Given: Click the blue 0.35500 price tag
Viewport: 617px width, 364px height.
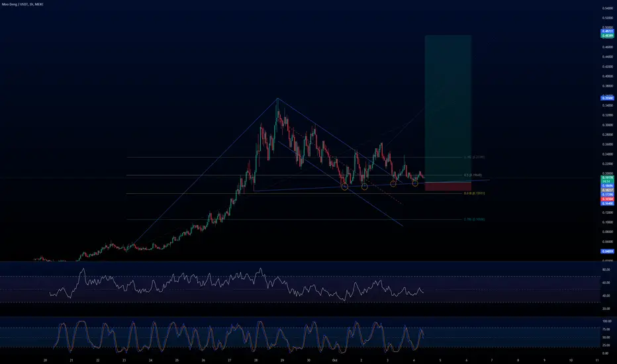Looking at the screenshot, I should click(x=607, y=98).
